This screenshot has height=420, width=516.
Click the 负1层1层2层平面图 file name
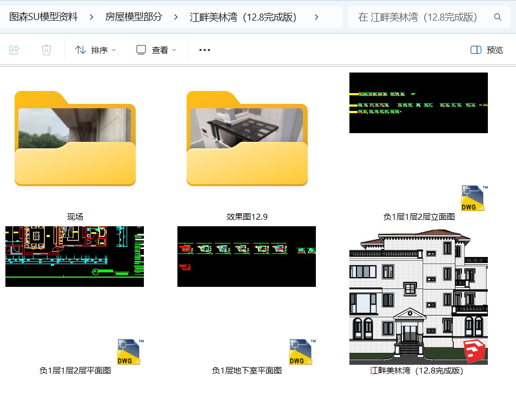pyautogui.click(x=75, y=371)
